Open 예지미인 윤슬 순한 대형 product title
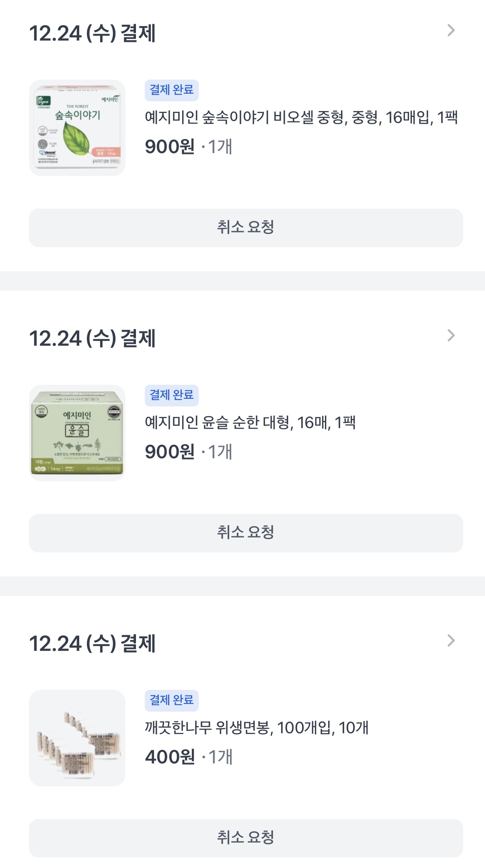Viewport: 485px width, 868px height. click(250, 423)
